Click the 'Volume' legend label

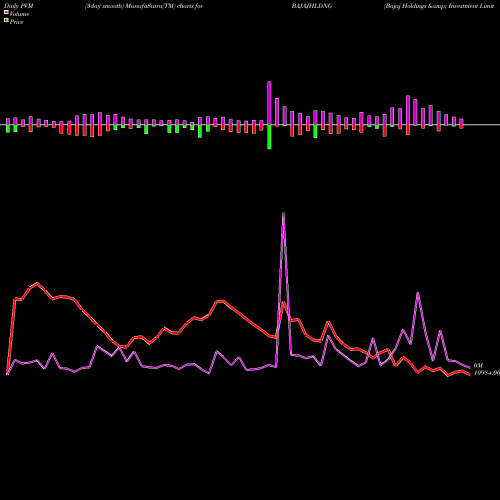[19, 14]
